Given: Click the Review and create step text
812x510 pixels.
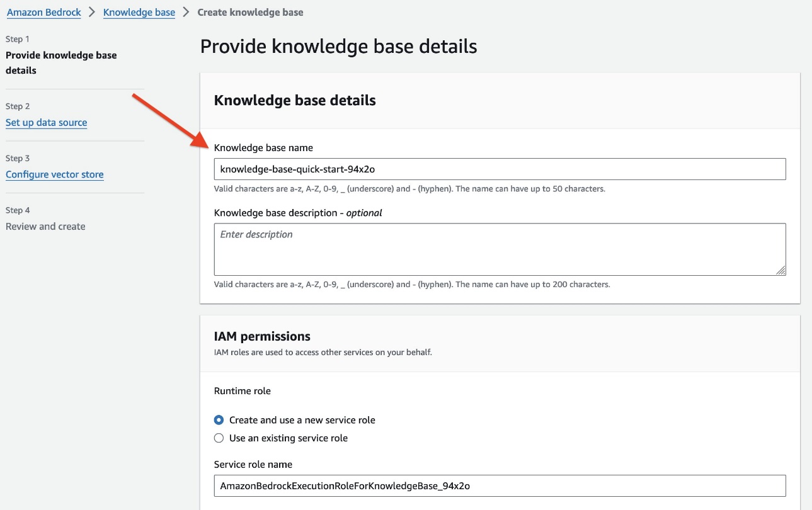Looking at the screenshot, I should coord(45,227).
